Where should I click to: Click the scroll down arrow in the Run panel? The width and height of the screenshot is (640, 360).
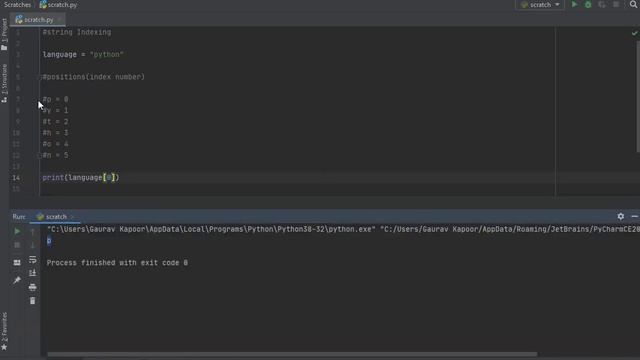[32, 245]
